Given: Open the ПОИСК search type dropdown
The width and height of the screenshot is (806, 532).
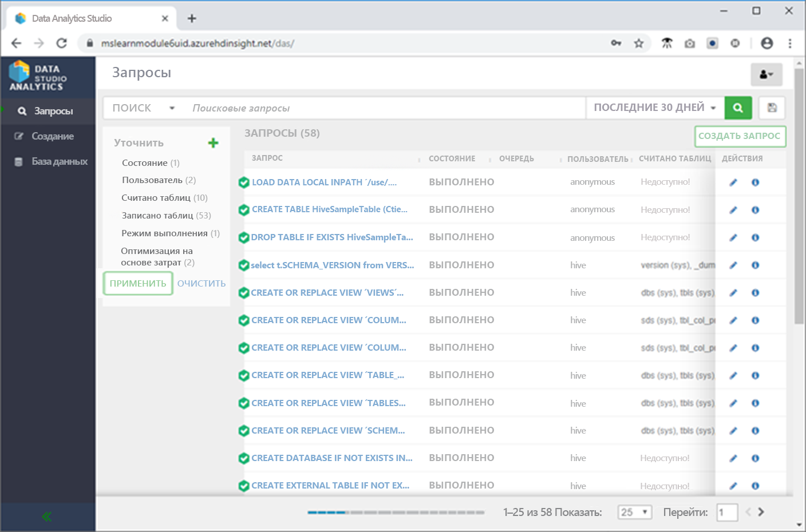Looking at the screenshot, I should [143, 108].
